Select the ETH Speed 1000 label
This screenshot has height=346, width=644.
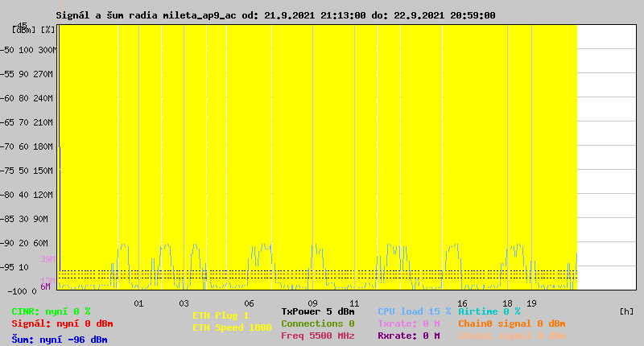[x=232, y=327]
